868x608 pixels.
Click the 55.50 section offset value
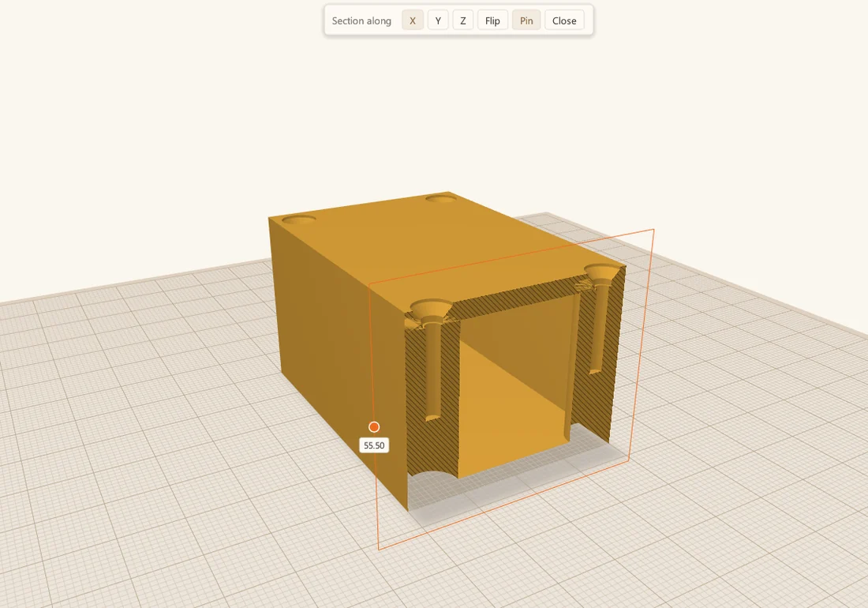point(374,445)
